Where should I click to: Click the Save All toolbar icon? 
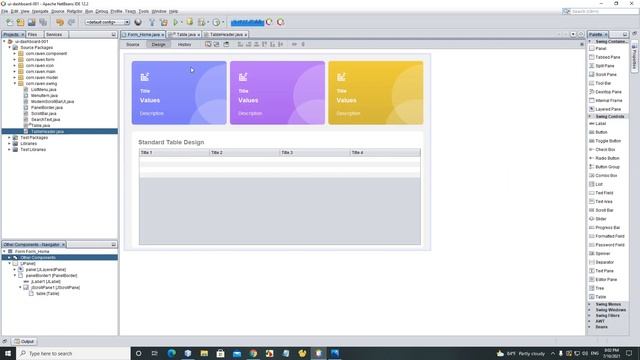43,22
